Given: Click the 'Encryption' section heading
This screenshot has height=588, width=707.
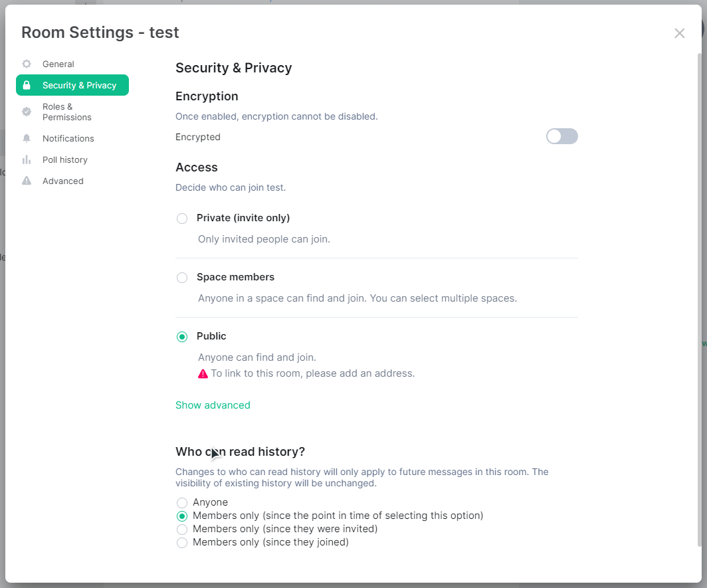Looking at the screenshot, I should (x=207, y=96).
